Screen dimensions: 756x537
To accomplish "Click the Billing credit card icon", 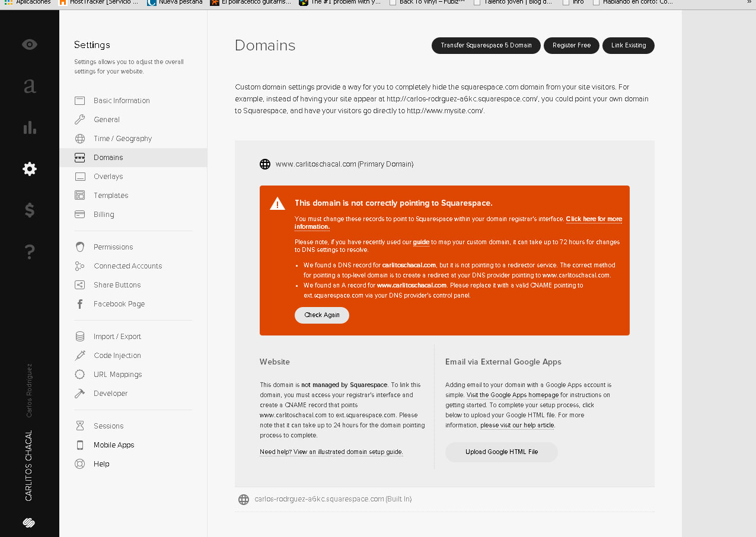I will pos(80,215).
